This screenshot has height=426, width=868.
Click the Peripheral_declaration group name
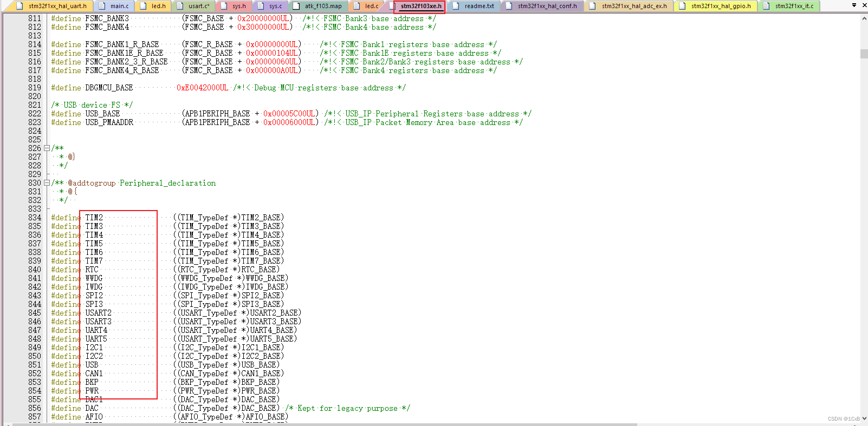point(167,183)
